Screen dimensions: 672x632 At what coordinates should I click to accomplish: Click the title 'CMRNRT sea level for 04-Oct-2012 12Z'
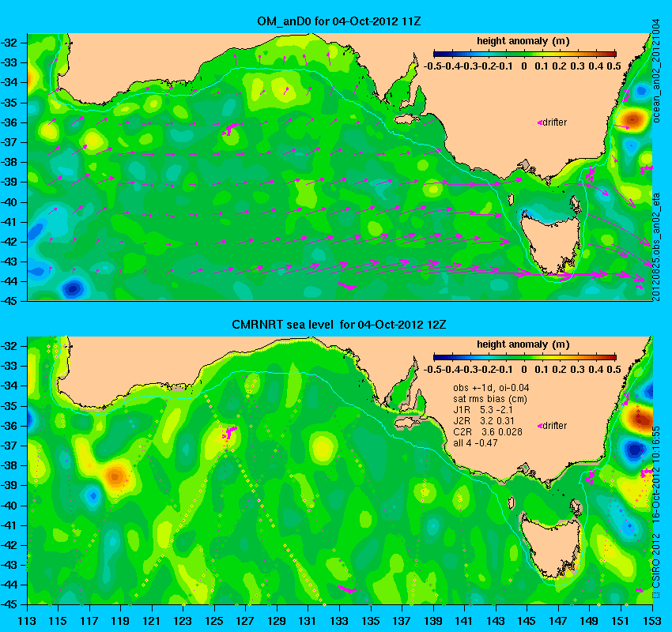pos(338,325)
